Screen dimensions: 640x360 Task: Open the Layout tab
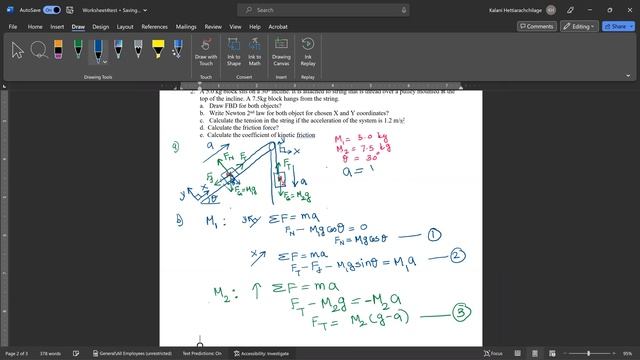(125, 27)
